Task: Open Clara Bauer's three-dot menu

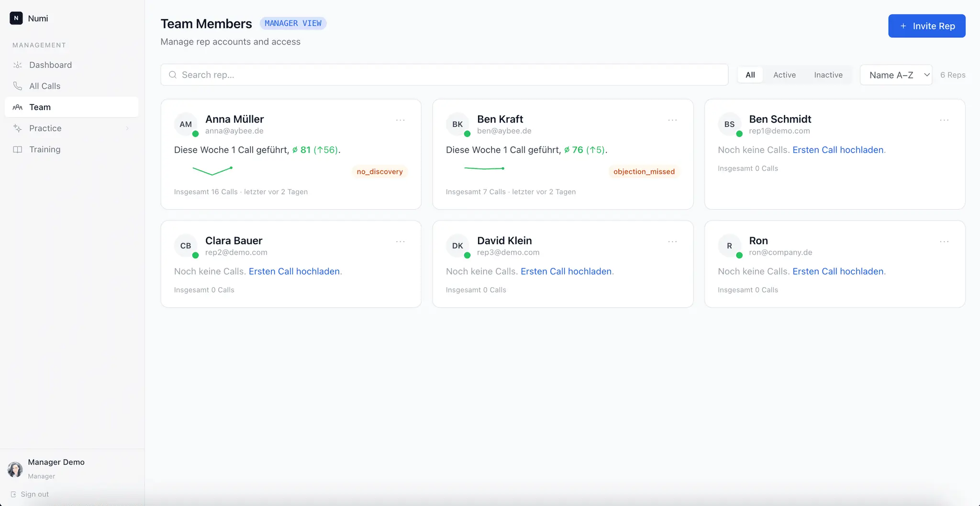Action: click(401, 242)
